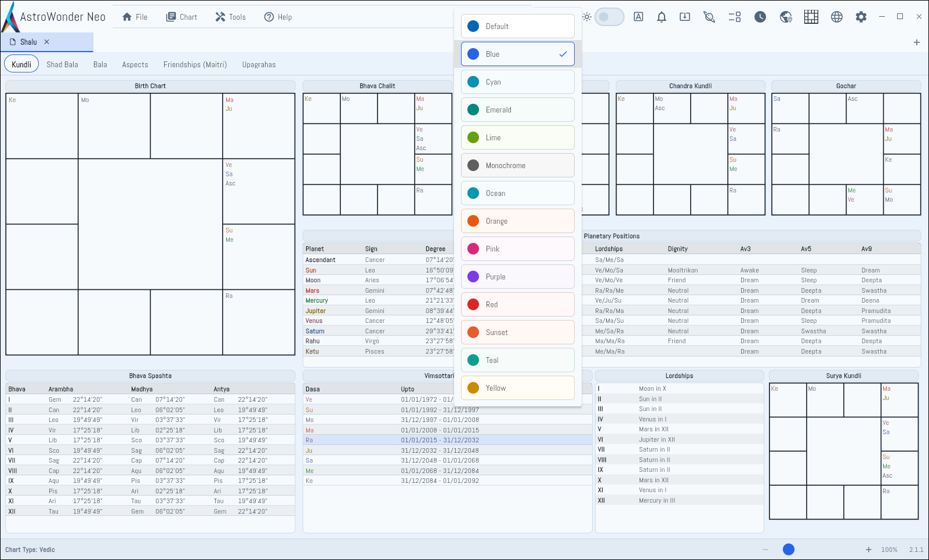
Task: Choose the Lime theme option
Action: tap(518, 137)
